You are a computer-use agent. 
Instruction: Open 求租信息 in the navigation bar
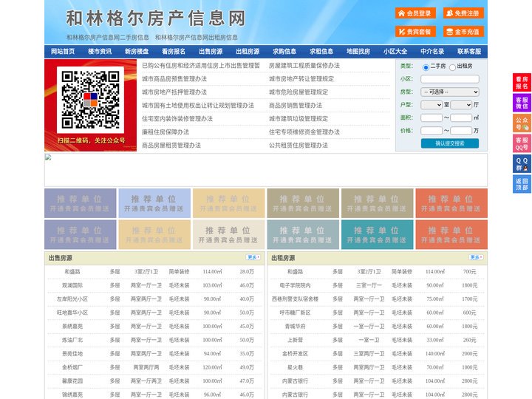pyautogui.click(x=321, y=52)
